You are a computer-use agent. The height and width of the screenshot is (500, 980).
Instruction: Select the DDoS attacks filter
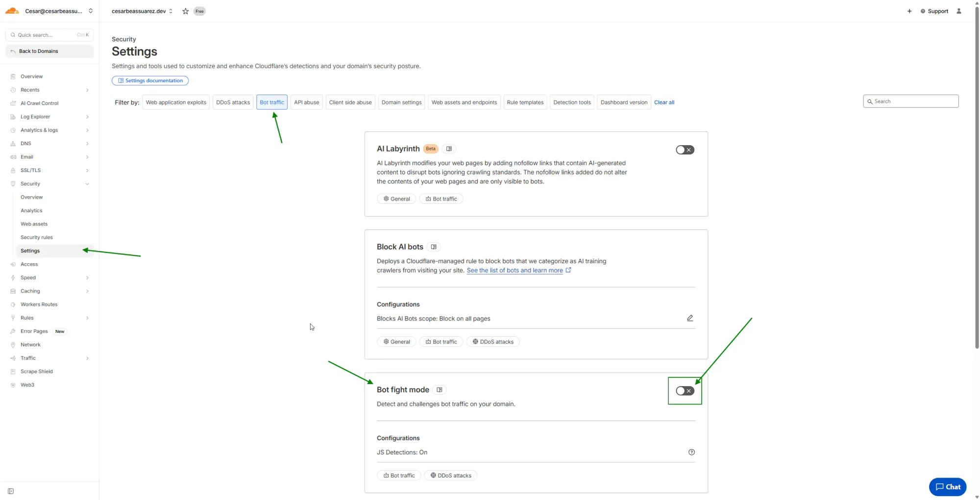[233, 102]
